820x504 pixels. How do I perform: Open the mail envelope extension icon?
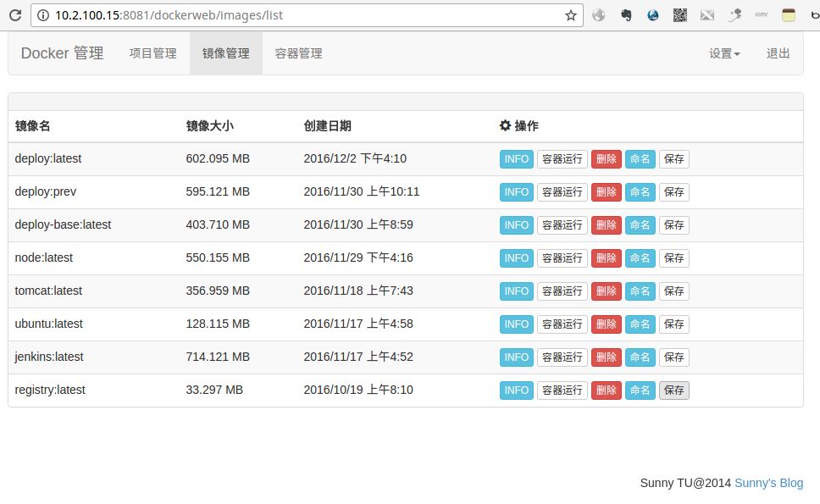coord(707,15)
